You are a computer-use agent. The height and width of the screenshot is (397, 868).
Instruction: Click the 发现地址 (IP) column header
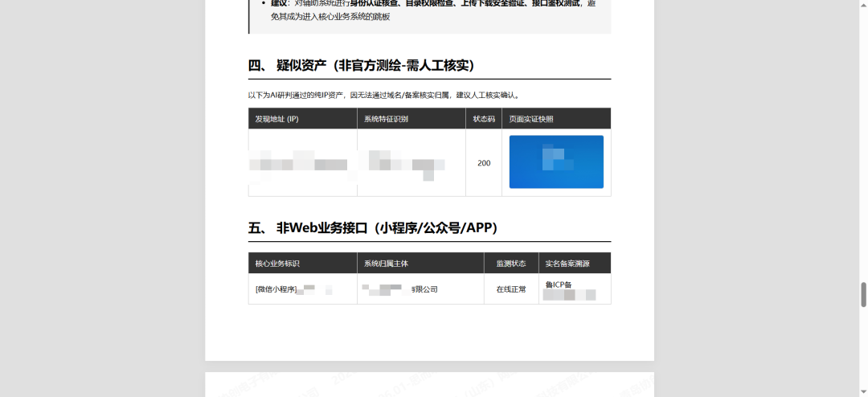303,118
